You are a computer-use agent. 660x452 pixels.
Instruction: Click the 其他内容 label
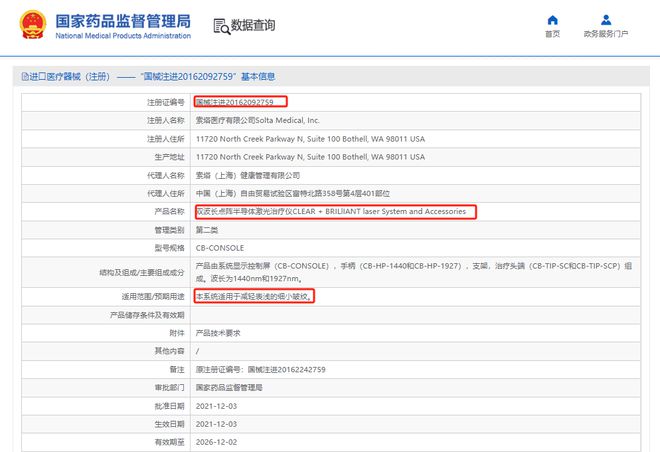click(x=170, y=351)
